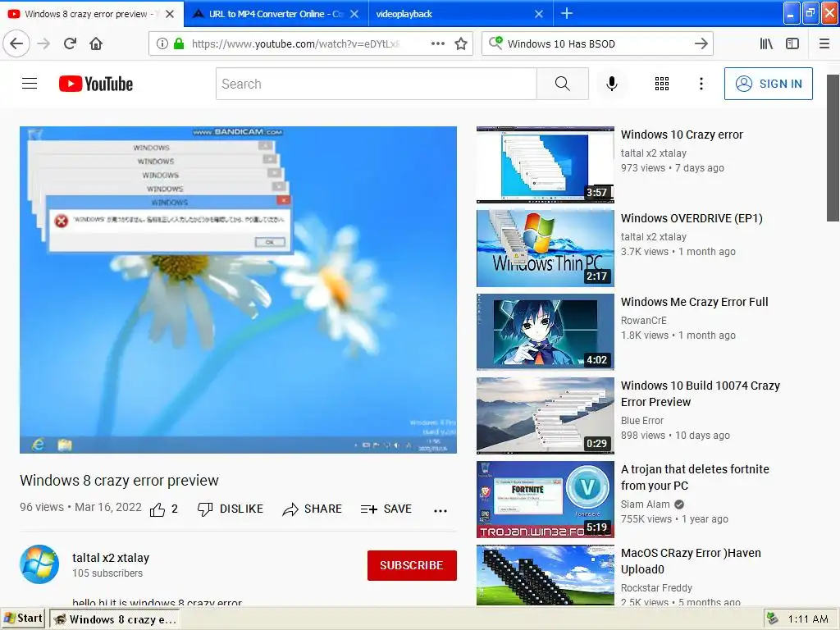Image resolution: width=840 pixels, height=630 pixels.
Task: Open a new browser tab
Action: tap(567, 13)
